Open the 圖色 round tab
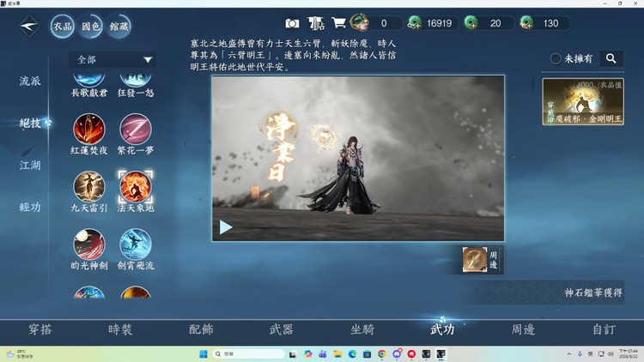 tap(90, 27)
